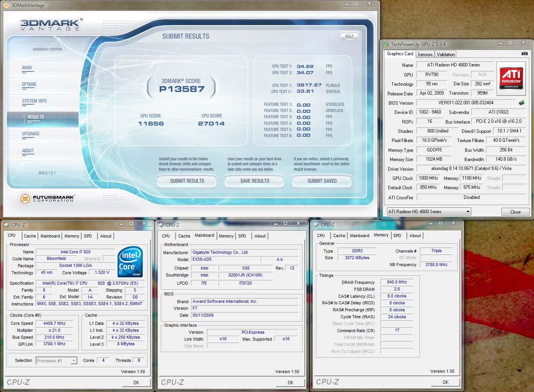Click ATI CrossFire Disabled field

[x=471, y=197]
